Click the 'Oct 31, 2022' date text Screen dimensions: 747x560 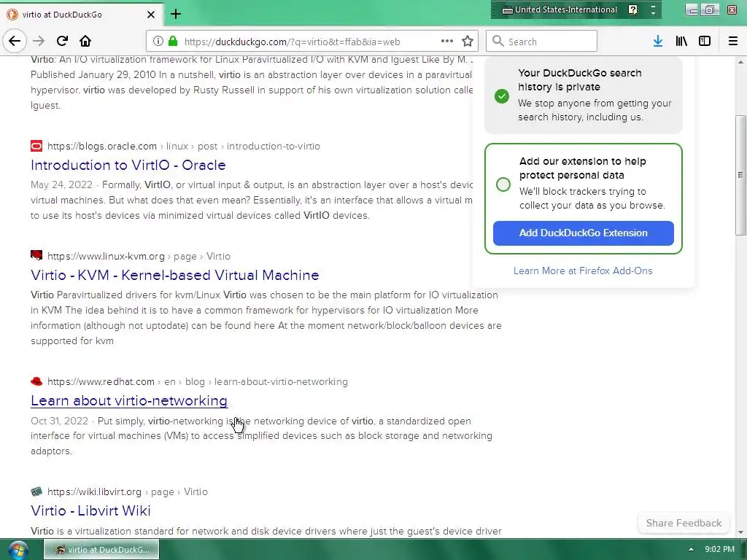(59, 421)
